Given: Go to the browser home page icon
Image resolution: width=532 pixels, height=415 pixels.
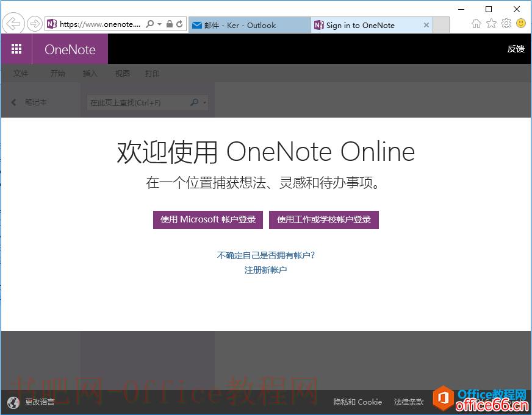Looking at the screenshot, I should pos(476,23).
